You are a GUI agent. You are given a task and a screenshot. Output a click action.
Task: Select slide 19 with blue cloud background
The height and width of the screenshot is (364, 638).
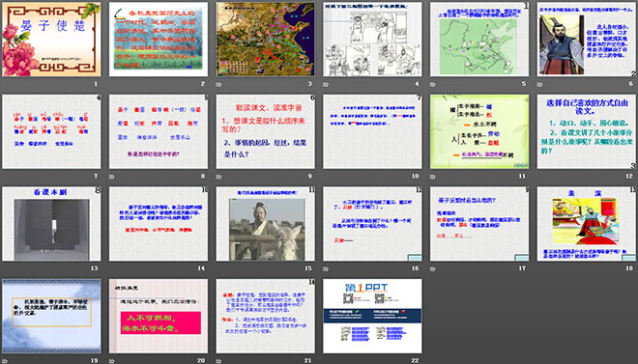51,316
